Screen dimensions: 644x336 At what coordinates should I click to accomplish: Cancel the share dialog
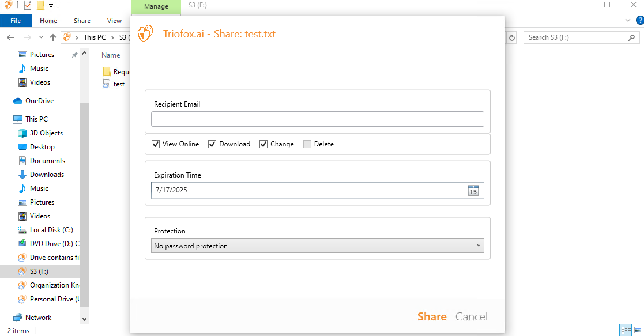471,316
